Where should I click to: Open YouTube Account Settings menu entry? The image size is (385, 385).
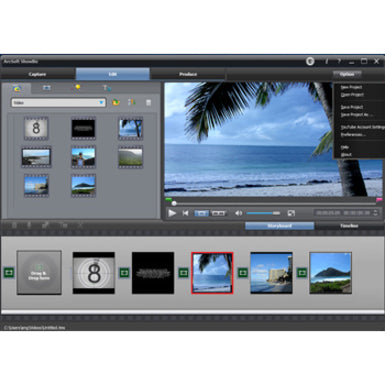(x=362, y=127)
